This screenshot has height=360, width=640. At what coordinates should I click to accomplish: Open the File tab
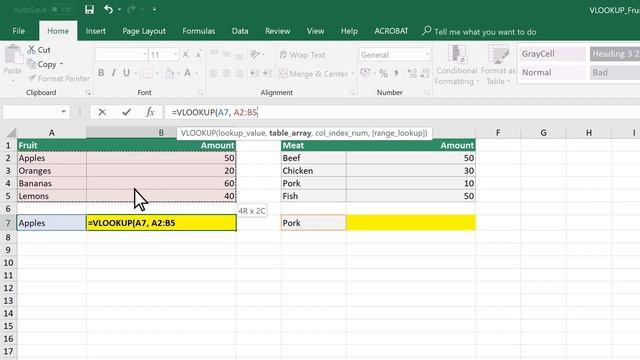(18, 31)
